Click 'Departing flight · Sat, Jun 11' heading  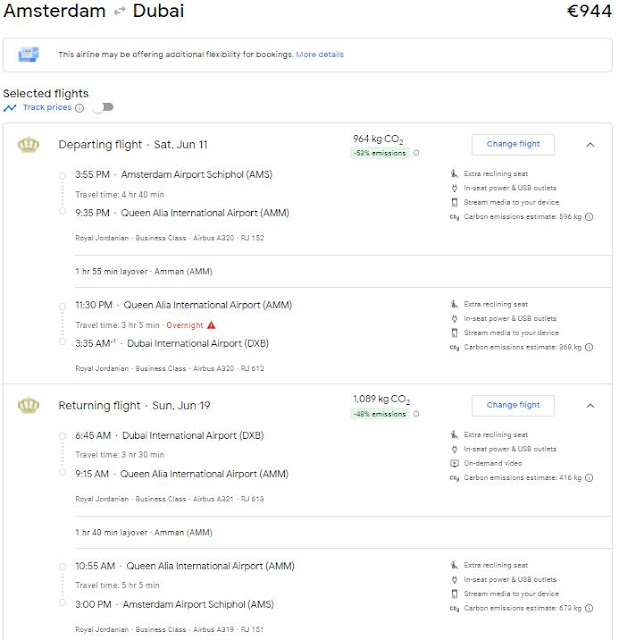(133, 144)
